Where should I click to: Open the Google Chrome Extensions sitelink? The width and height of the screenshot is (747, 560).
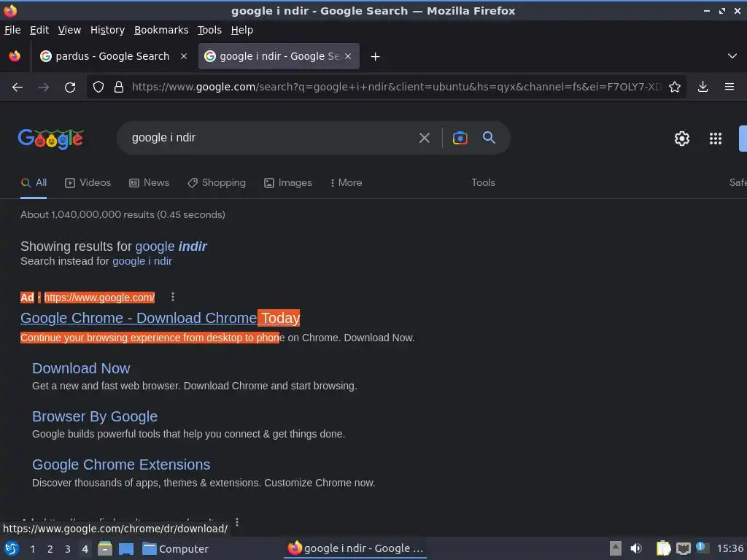[121, 464]
